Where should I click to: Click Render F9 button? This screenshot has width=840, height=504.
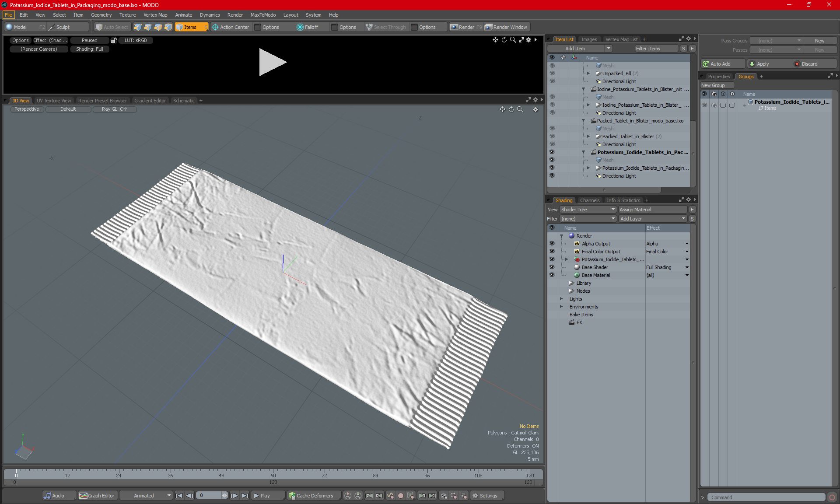(x=466, y=27)
